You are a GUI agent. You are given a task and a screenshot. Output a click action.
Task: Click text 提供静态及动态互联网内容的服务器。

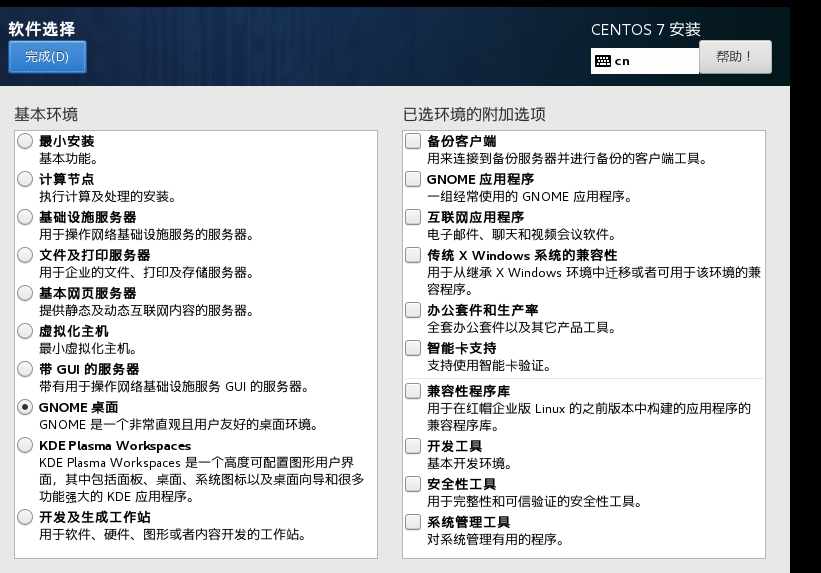[x=146, y=310]
